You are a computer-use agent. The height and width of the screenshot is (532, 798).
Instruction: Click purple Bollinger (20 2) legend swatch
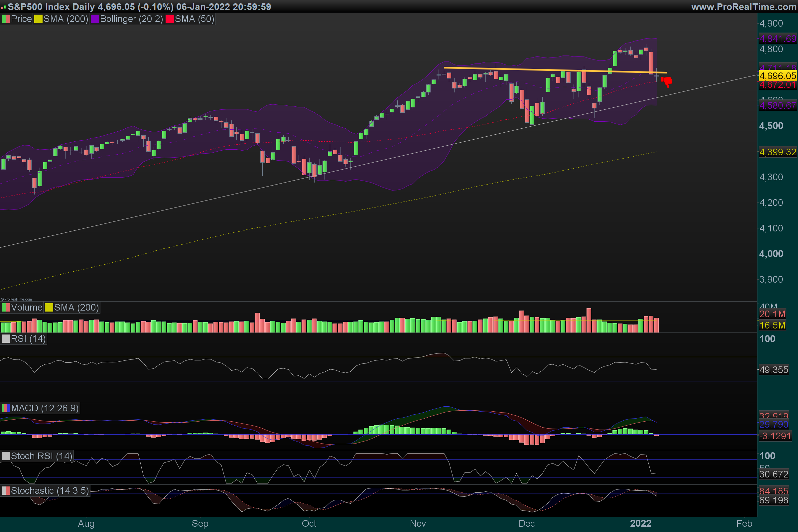click(95, 19)
